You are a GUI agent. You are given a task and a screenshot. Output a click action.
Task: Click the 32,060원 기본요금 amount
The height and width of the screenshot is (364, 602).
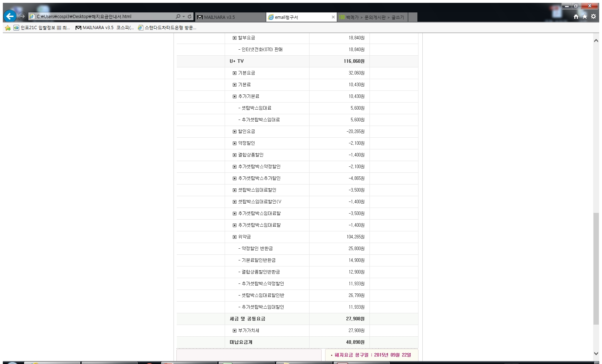pos(356,73)
